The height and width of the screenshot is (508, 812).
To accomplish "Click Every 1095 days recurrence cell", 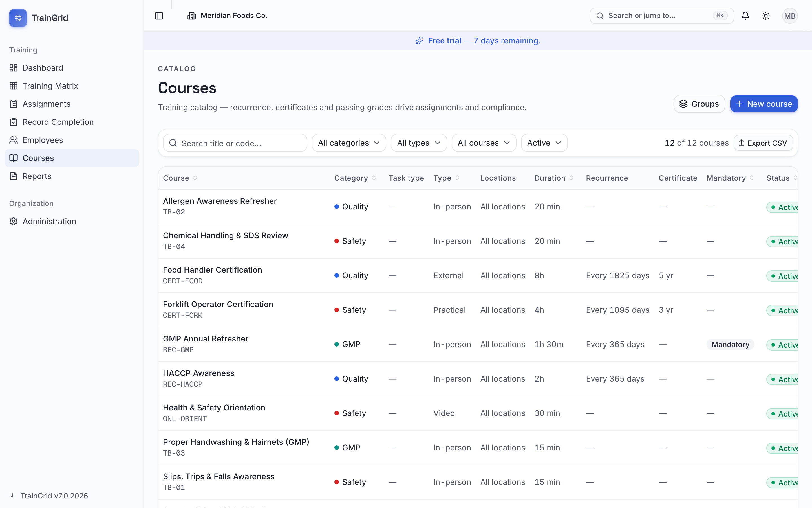I will pyautogui.click(x=618, y=310).
